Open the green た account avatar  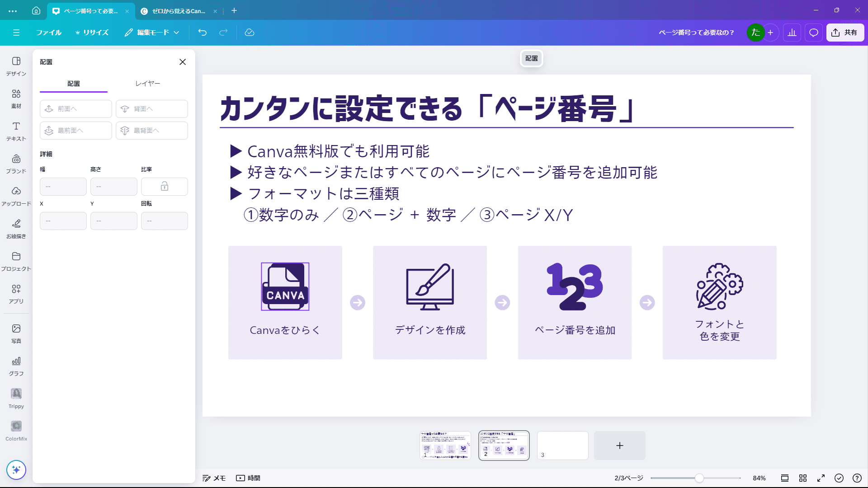755,33
